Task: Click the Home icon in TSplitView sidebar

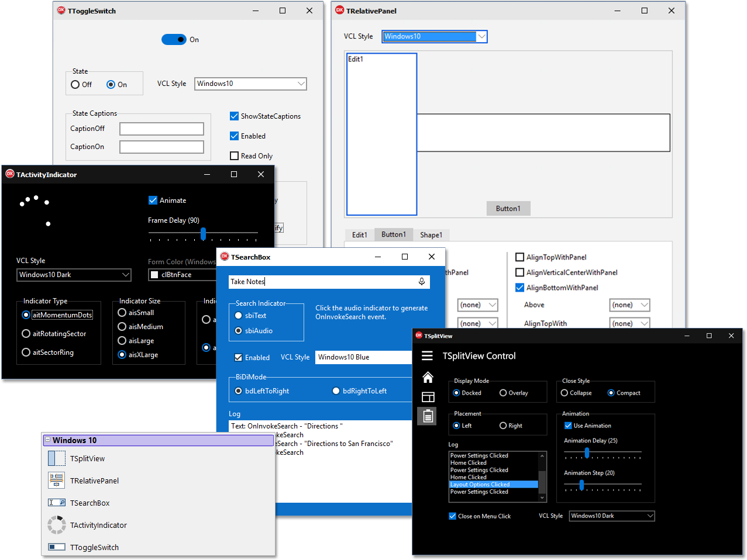Action: click(427, 377)
